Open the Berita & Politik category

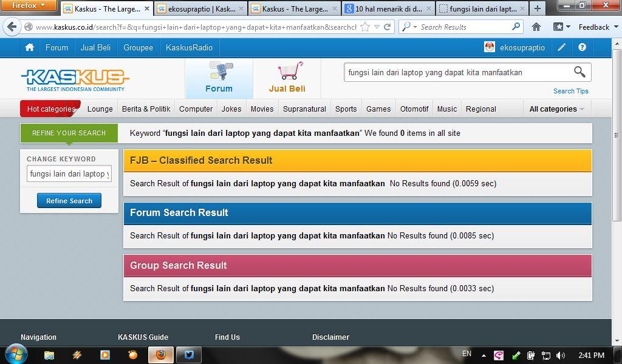(146, 109)
